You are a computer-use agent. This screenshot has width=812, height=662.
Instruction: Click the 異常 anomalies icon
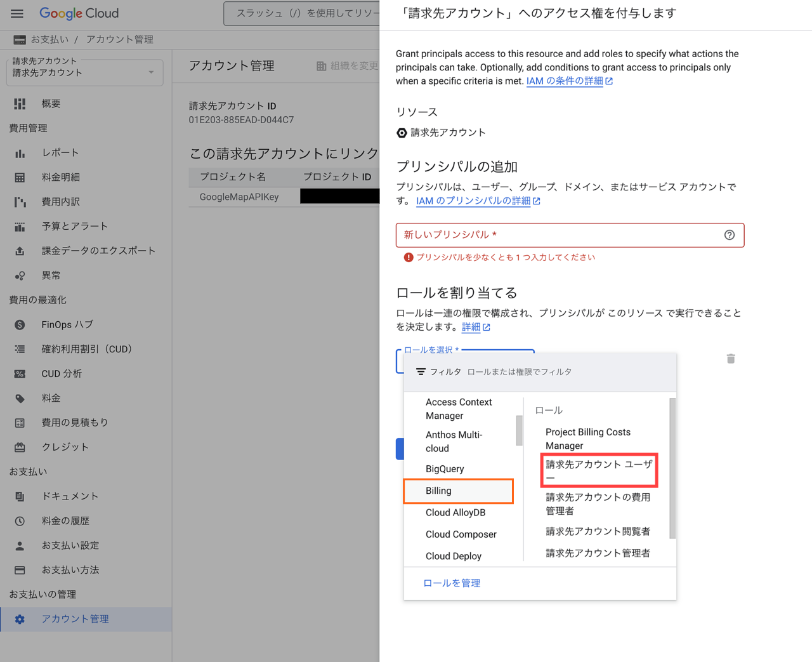(20, 275)
